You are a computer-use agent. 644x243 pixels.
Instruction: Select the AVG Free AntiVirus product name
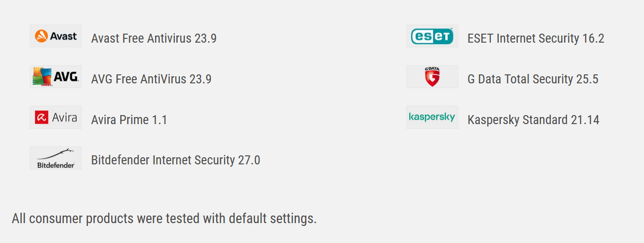coord(139,79)
